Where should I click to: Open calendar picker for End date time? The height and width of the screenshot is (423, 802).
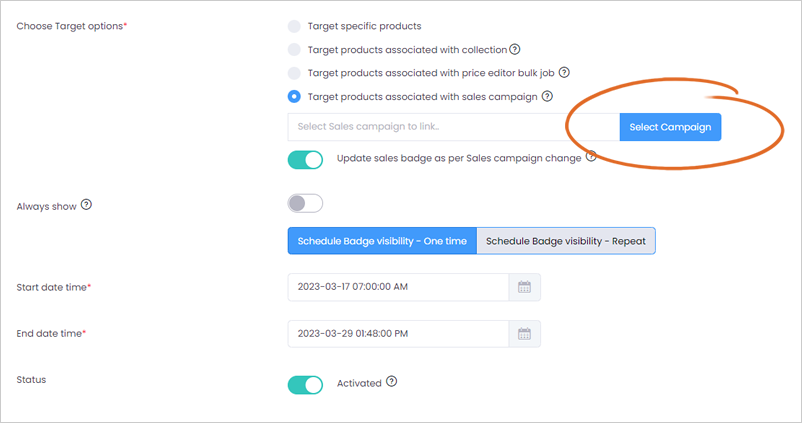(x=525, y=334)
